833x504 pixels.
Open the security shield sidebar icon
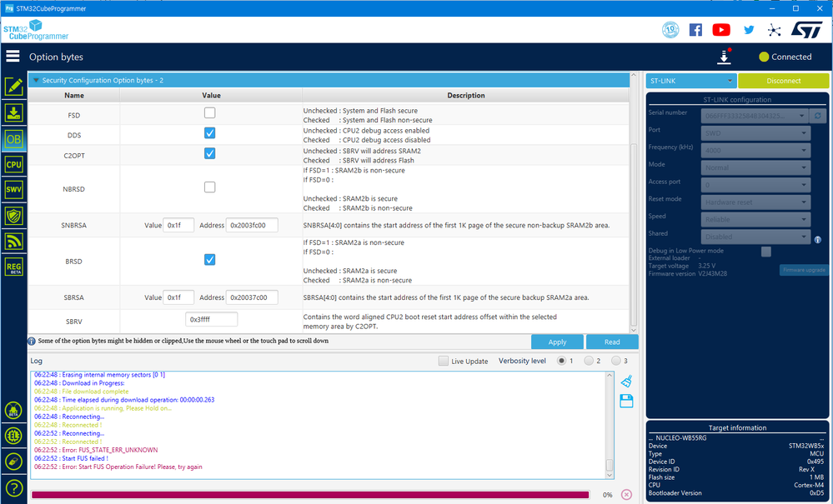14,216
